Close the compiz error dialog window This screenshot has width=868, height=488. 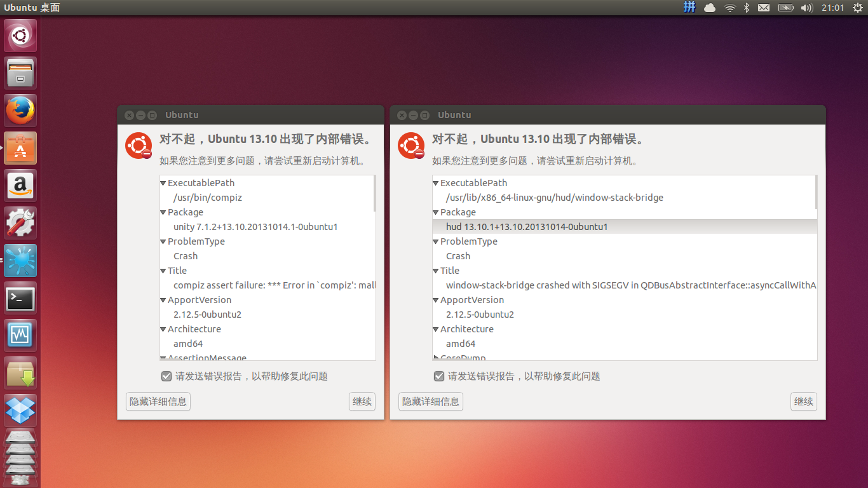click(129, 115)
